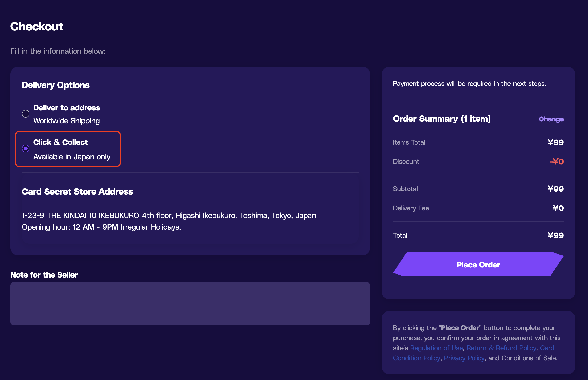Viewport: 588px width, 380px height.
Task: Open the Change order summary link
Action: 551,119
